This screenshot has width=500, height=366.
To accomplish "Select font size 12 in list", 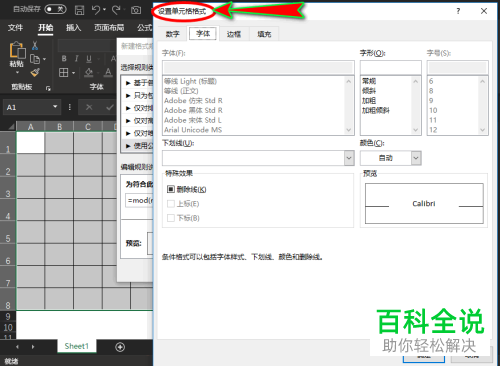I will point(433,130).
